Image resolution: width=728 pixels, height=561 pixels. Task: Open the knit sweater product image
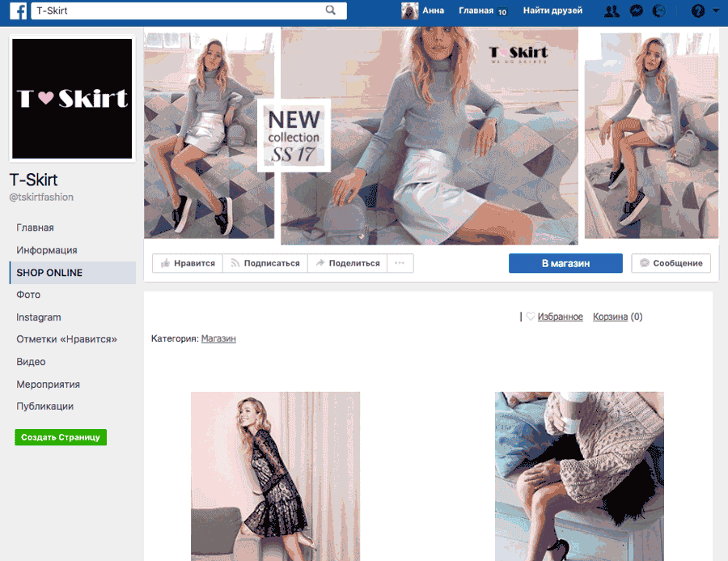579,476
